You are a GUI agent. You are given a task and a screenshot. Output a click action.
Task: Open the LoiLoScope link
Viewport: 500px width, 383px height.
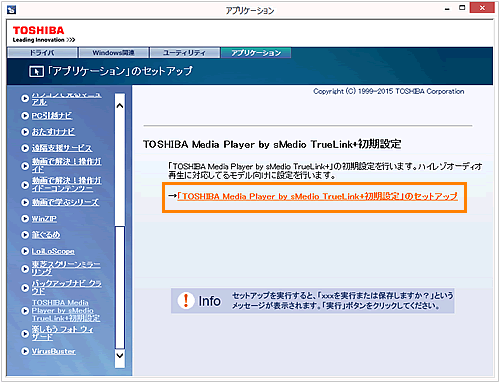click(53, 251)
